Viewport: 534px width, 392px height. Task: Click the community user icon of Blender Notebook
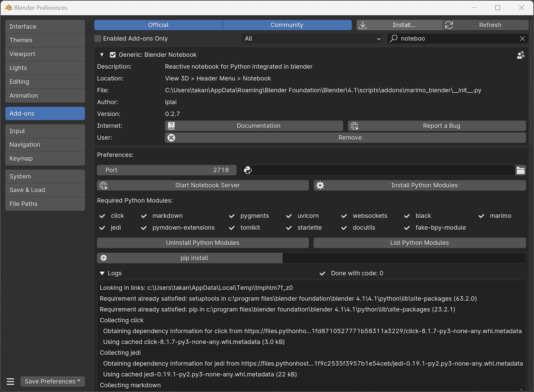[521, 55]
